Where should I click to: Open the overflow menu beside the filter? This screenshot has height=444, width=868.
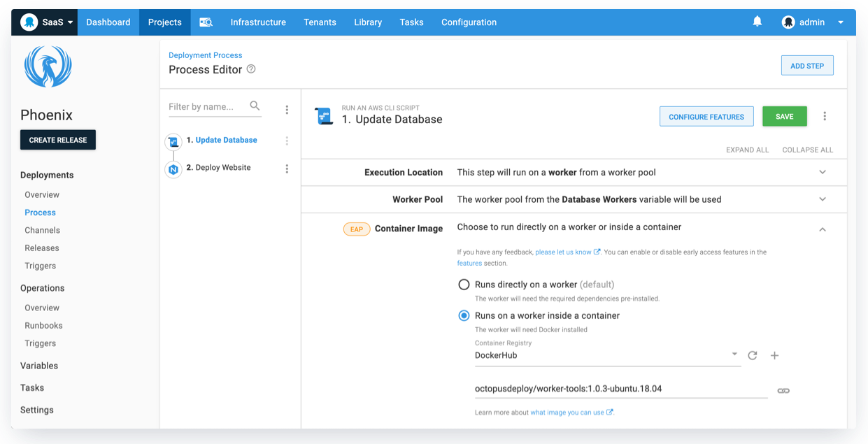(287, 110)
